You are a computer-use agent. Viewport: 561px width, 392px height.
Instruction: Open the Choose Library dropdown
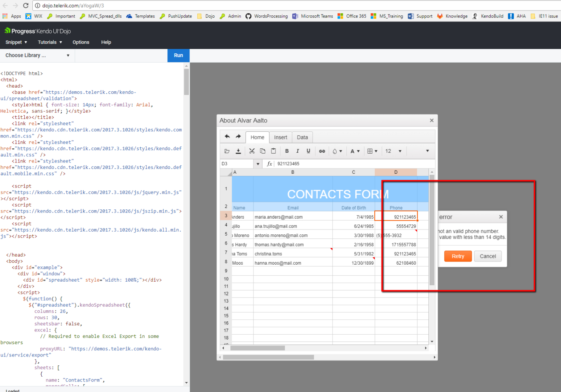coord(37,55)
